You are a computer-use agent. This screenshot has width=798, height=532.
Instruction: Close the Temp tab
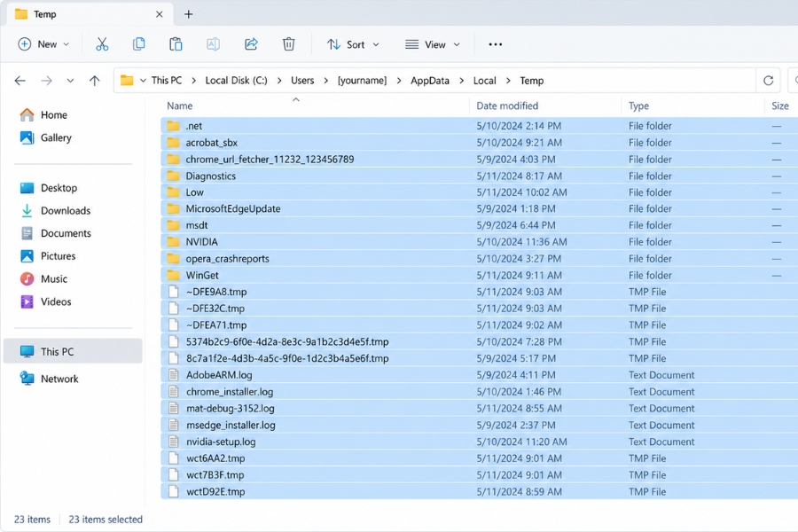[160, 14]
